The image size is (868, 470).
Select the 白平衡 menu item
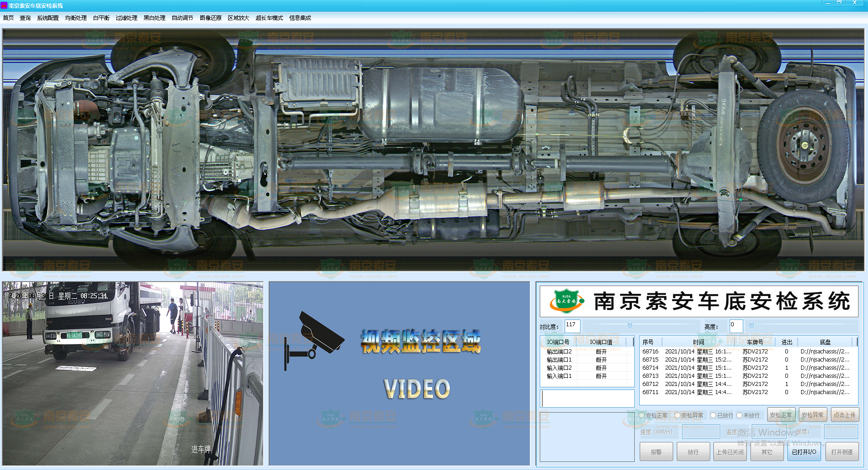pos(101,18)
